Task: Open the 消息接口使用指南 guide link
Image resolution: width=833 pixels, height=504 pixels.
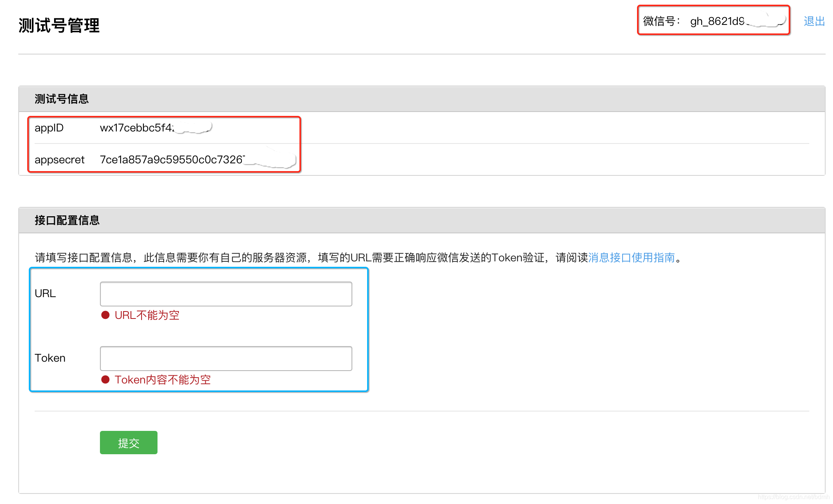Action: click(631, 257)
